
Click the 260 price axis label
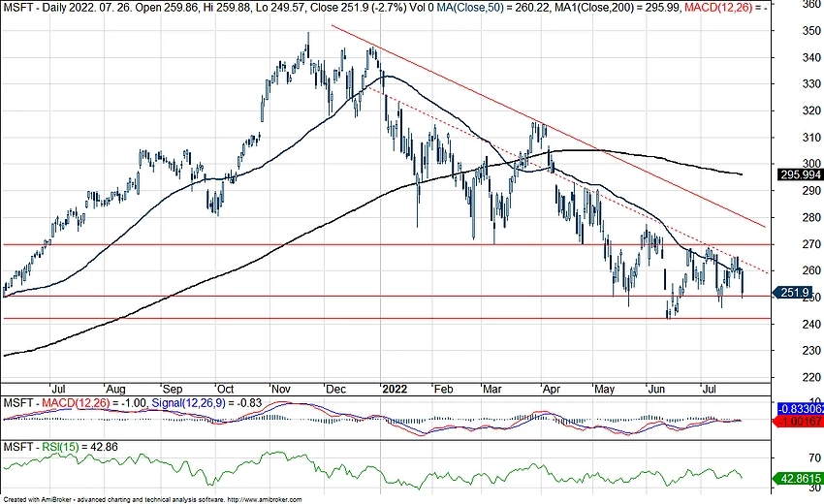tap(811, 270)
